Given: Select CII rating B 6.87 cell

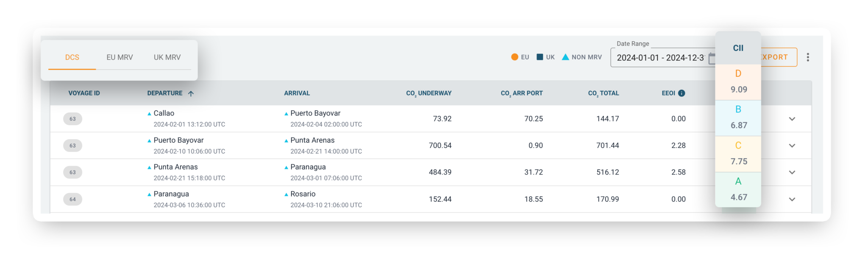Looking at the screenshot, I should 738,118.
